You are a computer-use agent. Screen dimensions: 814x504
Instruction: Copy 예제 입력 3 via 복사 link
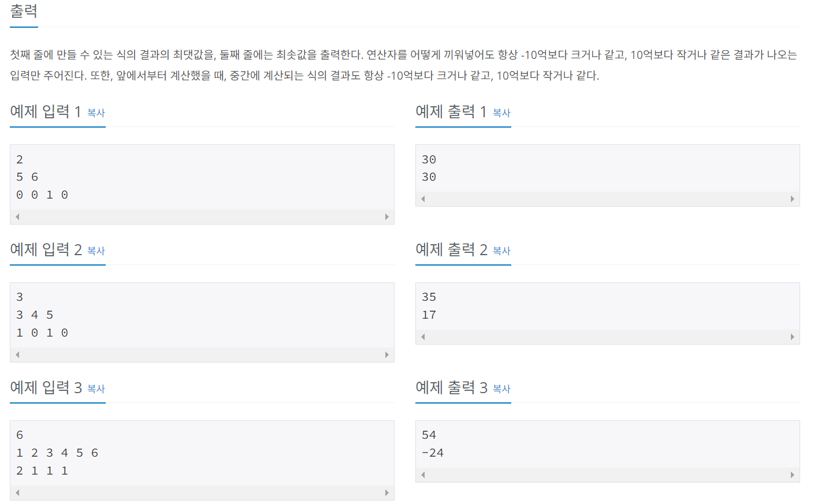(96, 389)
